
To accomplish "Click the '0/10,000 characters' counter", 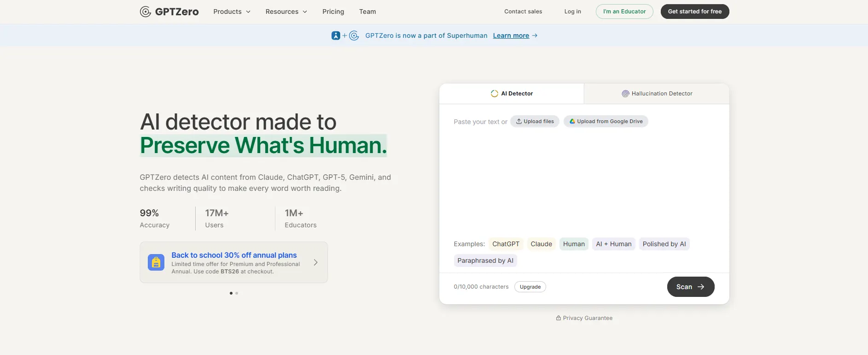I will click(481, 287).
